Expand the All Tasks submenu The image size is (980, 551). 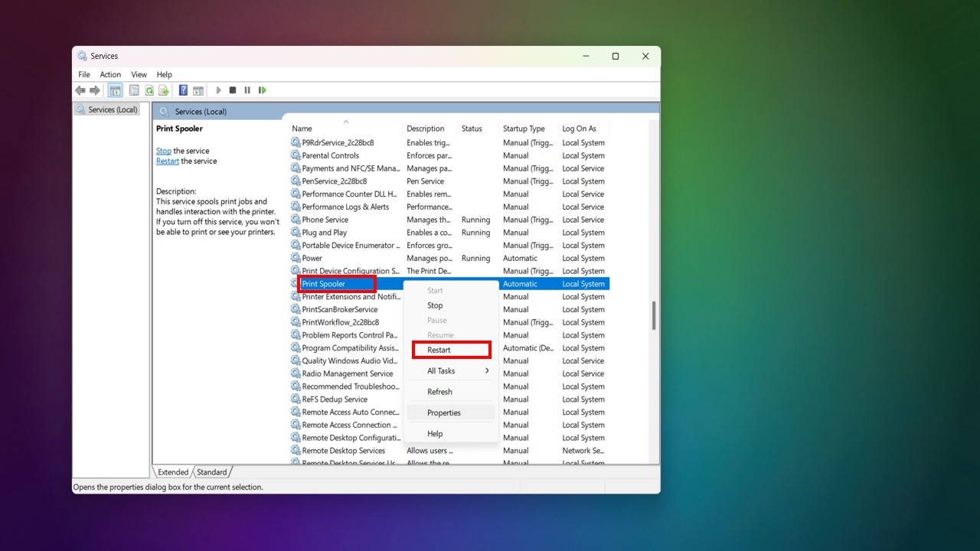pos(451,371)
